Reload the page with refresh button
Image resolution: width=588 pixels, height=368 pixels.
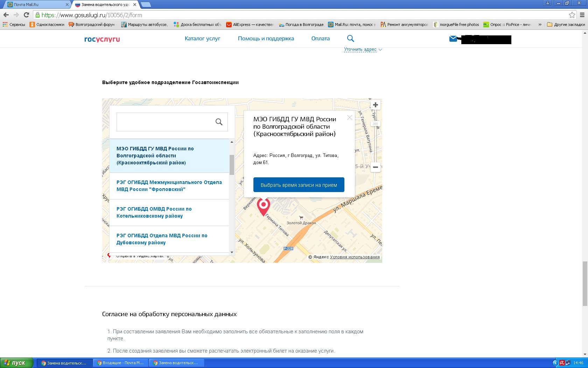coord(26,15)
